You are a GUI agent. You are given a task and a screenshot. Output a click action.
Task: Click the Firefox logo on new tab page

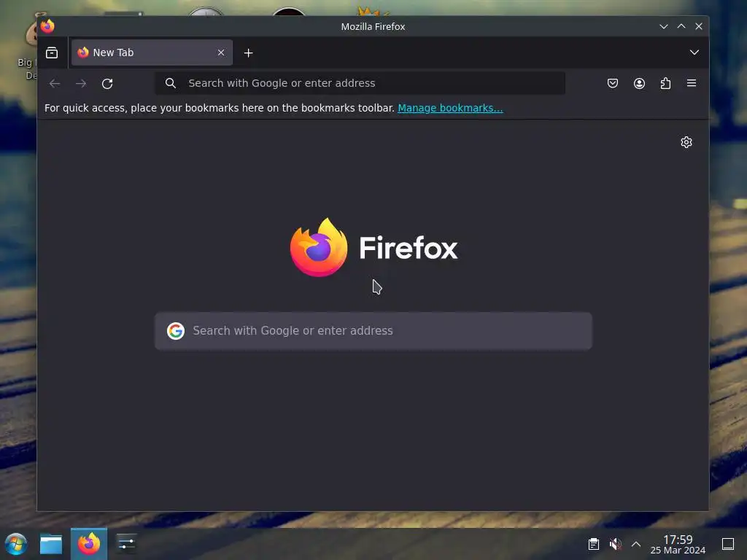coord(373,247)
